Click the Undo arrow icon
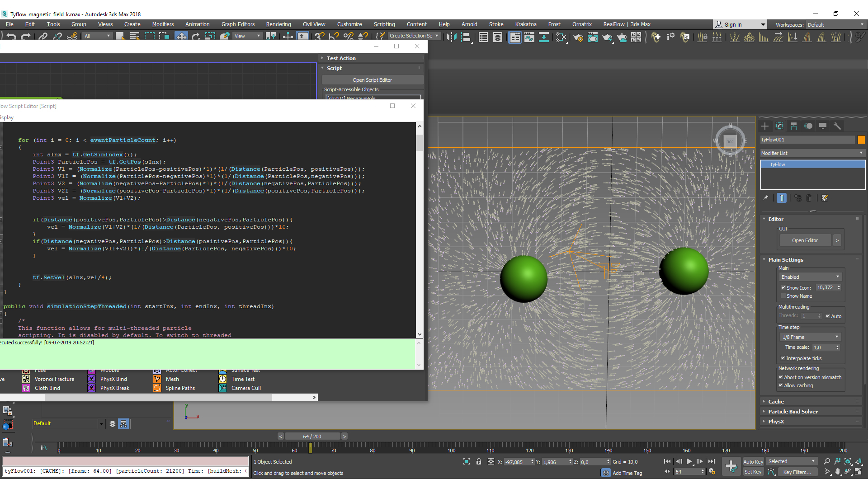868x488 pixels. [x=11, y=37]
